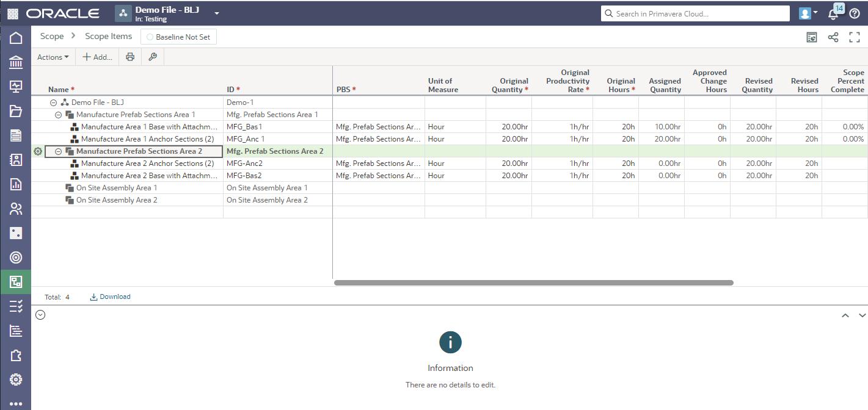
Task: Collapse the Demo File - BLJ tree node
Action: (54, 103)
